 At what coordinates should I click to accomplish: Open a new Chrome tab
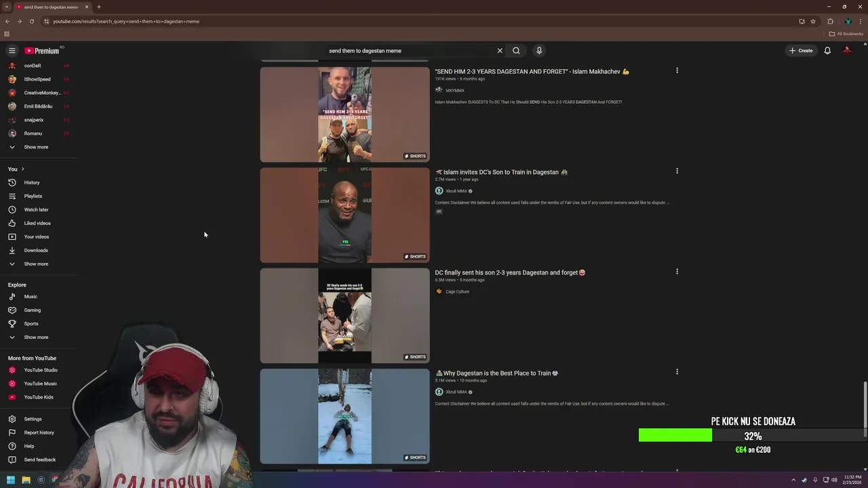click(99, 7)
